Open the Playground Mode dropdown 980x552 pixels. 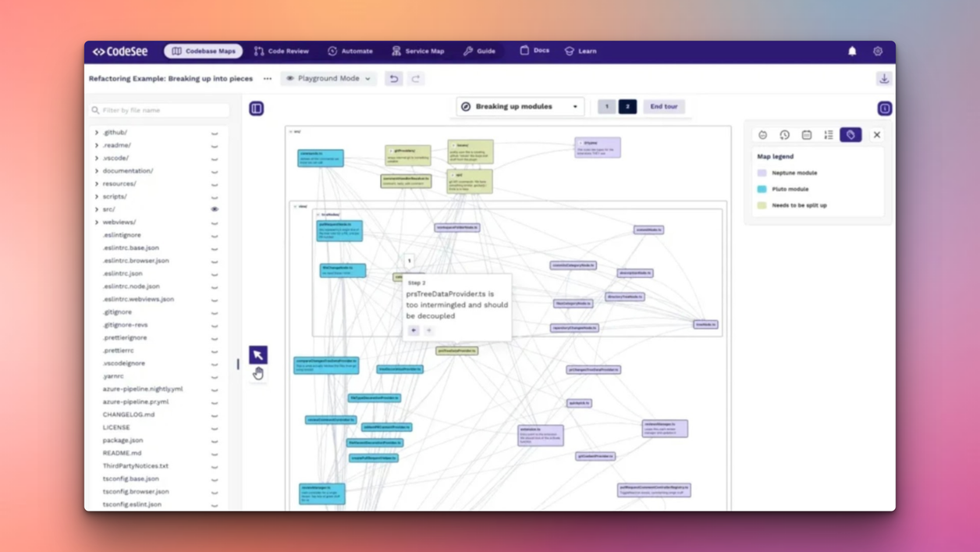click(328, 78)
